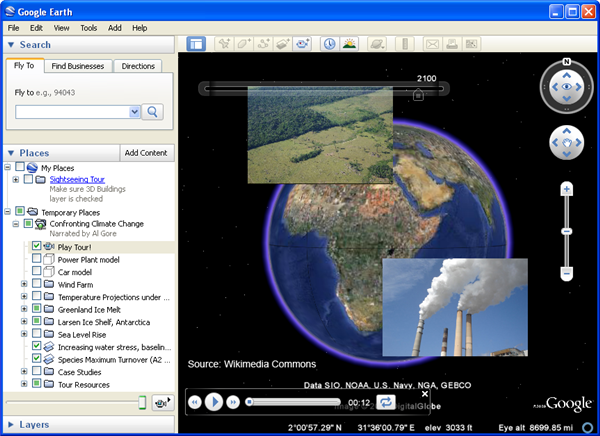
Task: Click the search magnifier button
Action: click(154, 112)
